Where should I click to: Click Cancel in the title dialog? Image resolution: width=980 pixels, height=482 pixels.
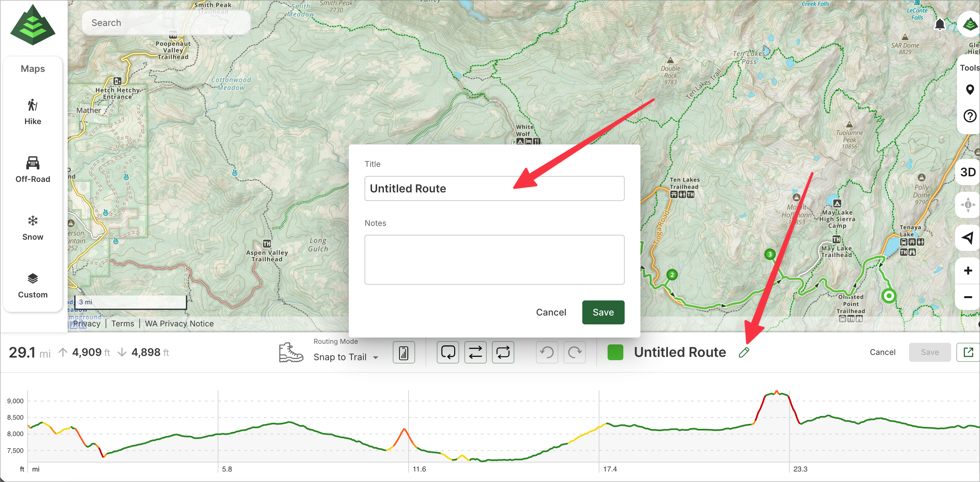(550, 312)
